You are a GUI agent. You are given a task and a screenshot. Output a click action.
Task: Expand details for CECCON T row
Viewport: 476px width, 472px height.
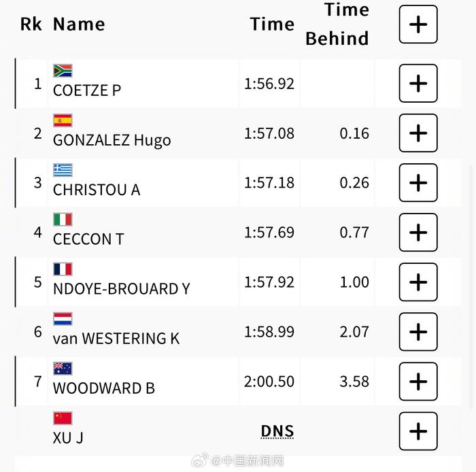(x=418, y=233)
